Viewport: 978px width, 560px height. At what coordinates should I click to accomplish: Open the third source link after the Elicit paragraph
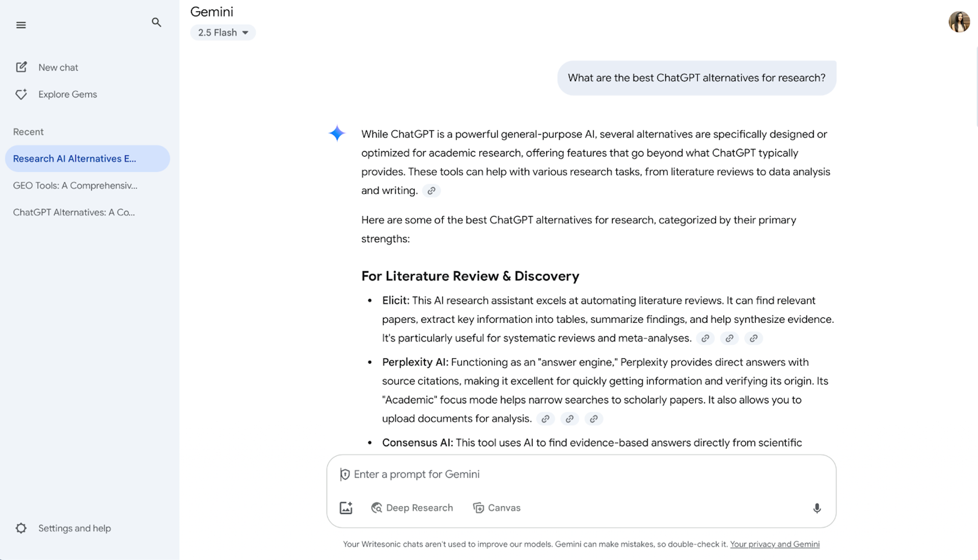[753, 339]
